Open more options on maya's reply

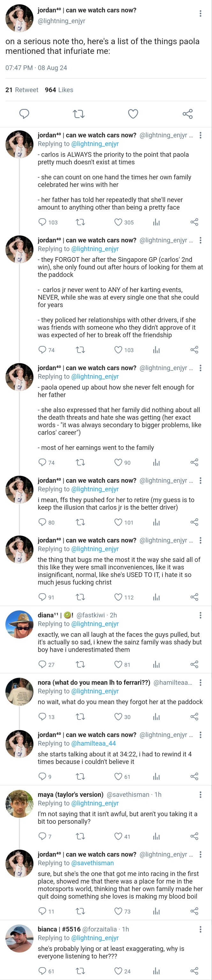[201, 795]
